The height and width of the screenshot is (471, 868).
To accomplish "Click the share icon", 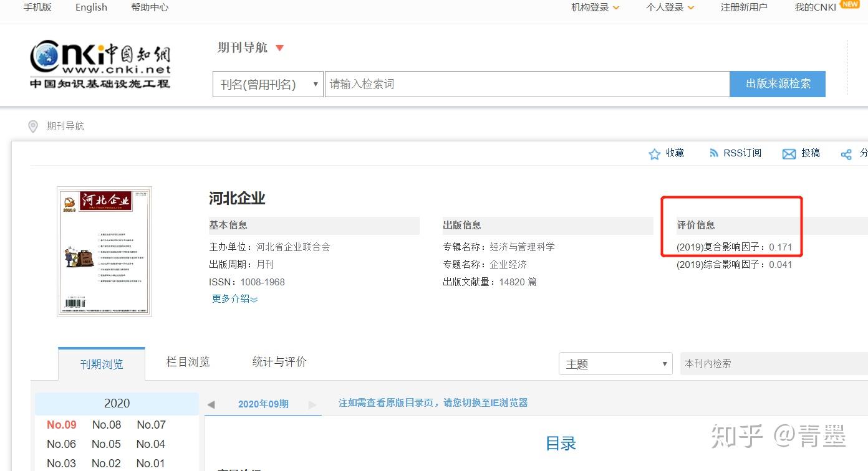I will 846,155.
